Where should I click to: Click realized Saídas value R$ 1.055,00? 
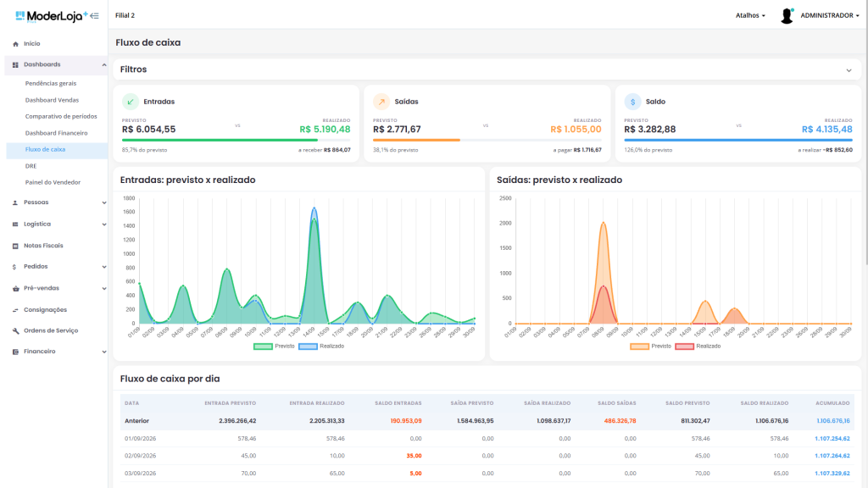[576, 130]
